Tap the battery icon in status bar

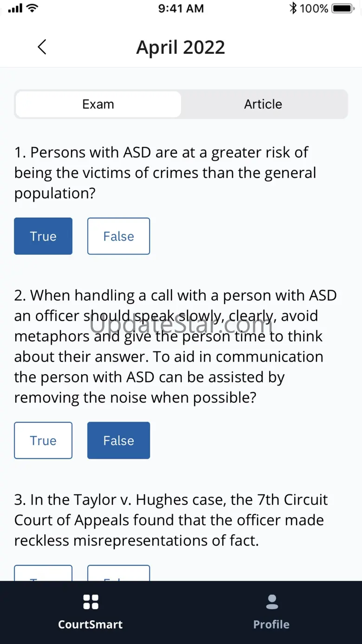[343, 8]
